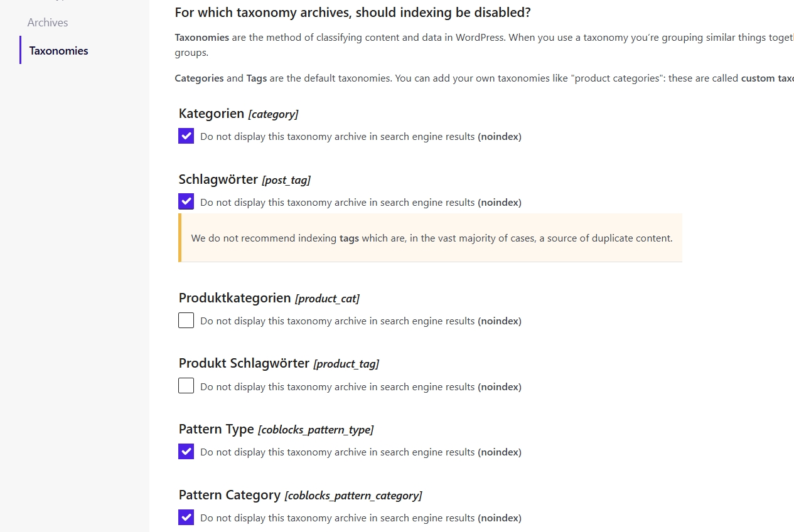Click the noindex label under Pattern Type
Image resolution: width=794 pixels, height=532 pixels.
pos(360,452)
